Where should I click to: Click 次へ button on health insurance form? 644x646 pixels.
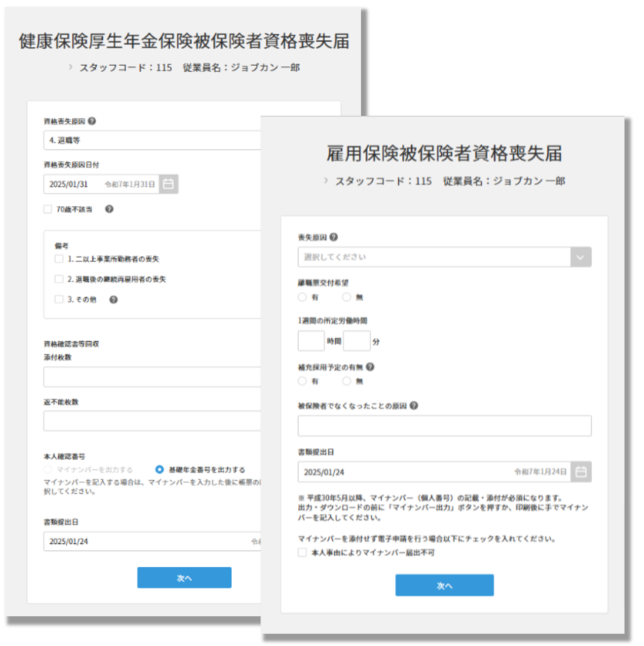pos(184,578)
